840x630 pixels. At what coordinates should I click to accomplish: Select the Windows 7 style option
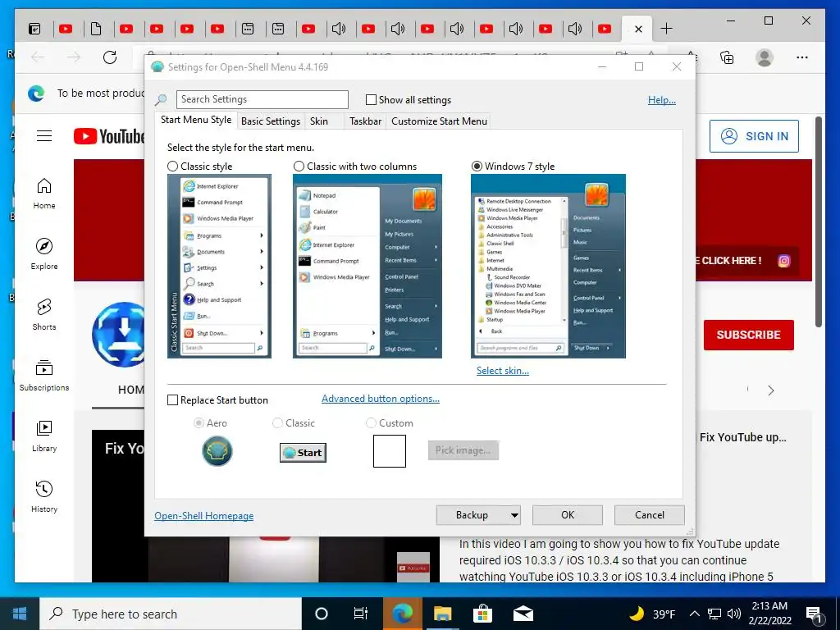pyautogui.click(x=477, y=167)
